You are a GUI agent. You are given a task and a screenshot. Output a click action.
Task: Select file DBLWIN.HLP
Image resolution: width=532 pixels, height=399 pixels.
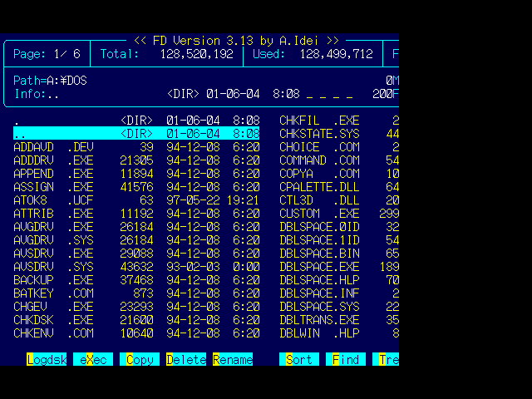tap(339, 332)
